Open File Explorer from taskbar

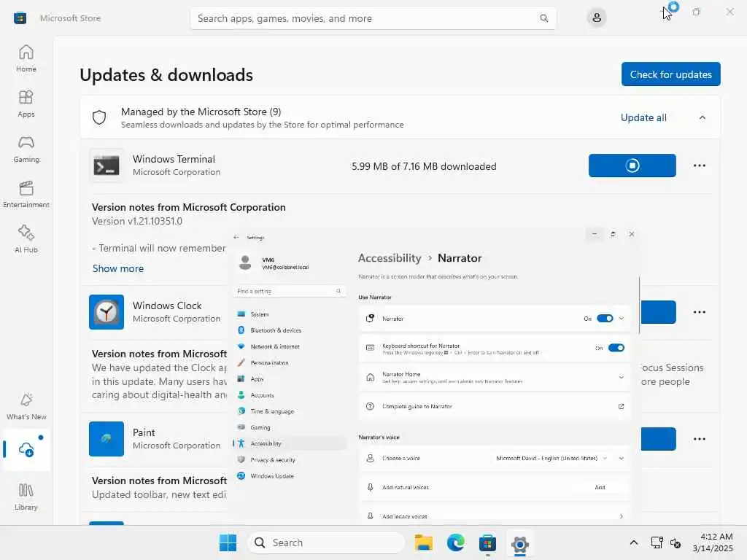424,542
